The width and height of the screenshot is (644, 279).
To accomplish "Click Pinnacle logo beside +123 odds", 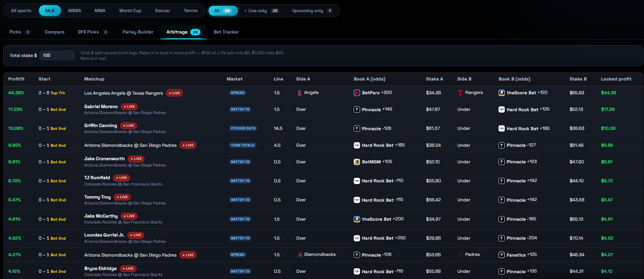I will tap(502, 162).
